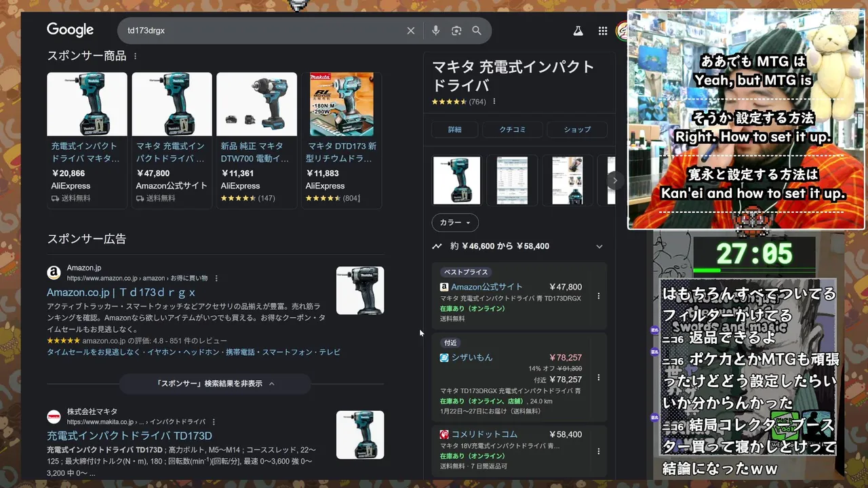Click the first blue driver image in panel
Viewport: 868px width, 488px height.
pos(456,180)
